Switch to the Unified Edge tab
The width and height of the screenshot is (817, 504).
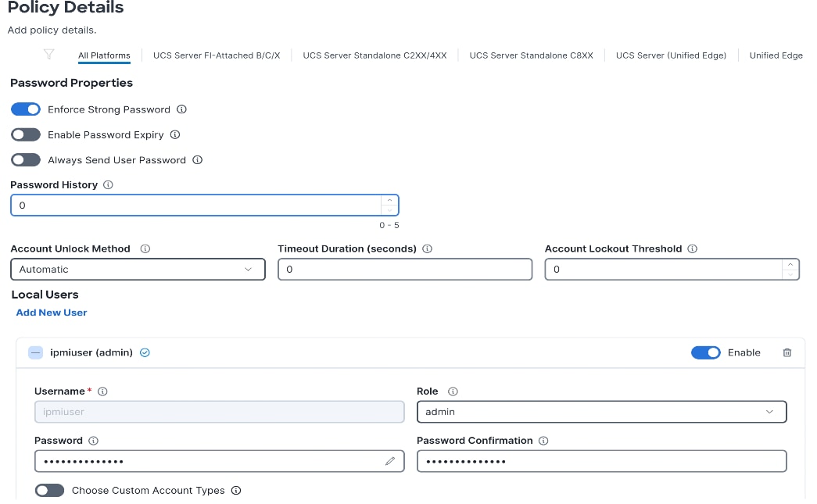pos(776,55)
